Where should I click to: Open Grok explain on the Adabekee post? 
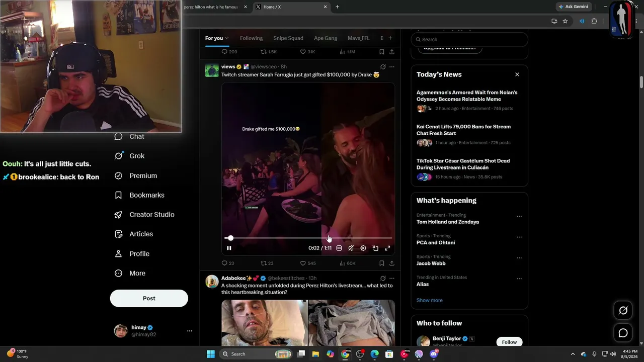(383, 278)
